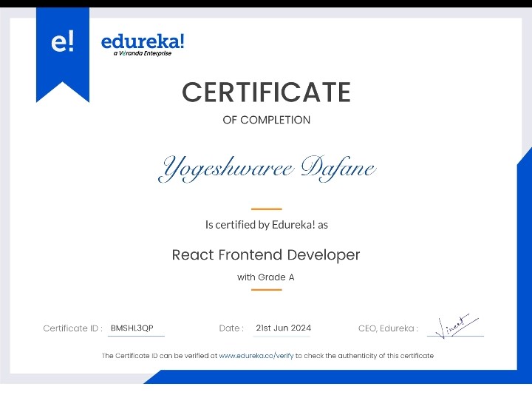The image size is (532, 412).
Task: Click the CEO's handwritten signature
Action: pos(457,326)
